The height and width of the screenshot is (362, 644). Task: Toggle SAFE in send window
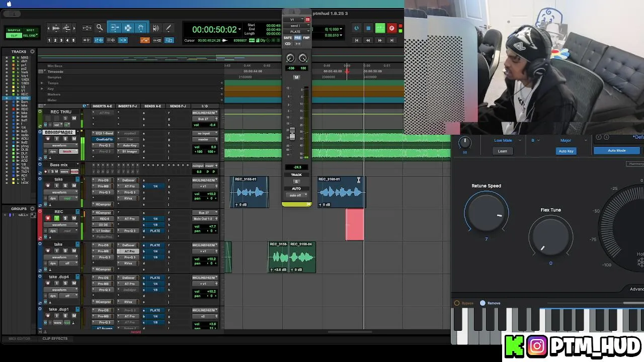pyautogui.click(x=288, y=38)
